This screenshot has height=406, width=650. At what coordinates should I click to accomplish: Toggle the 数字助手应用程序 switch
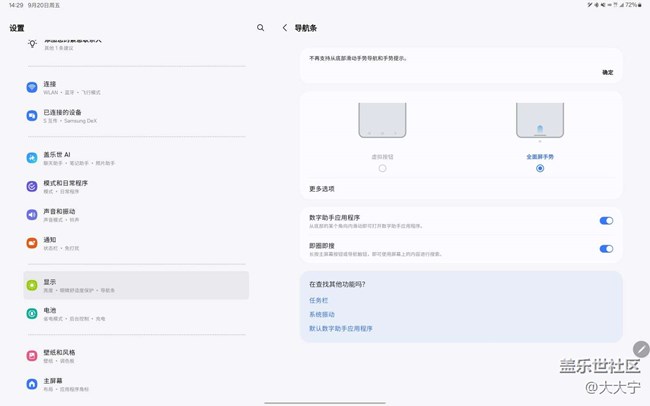(x=606, y=221)
